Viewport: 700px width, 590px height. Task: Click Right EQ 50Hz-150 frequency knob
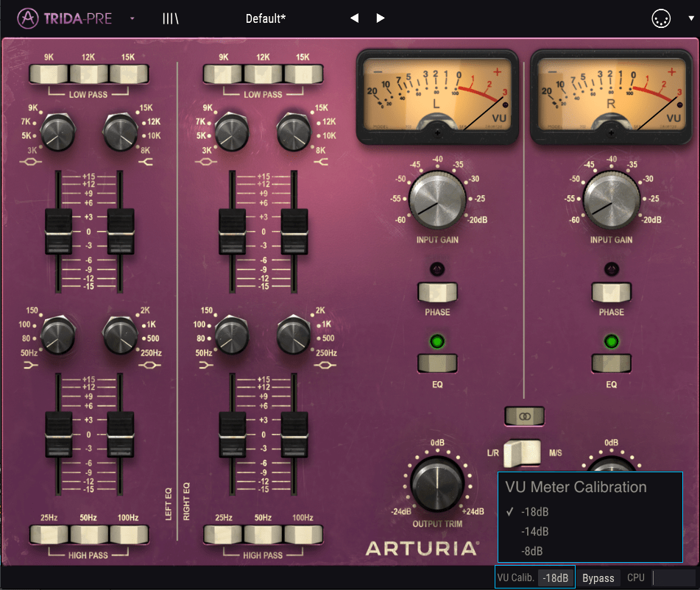232,335
